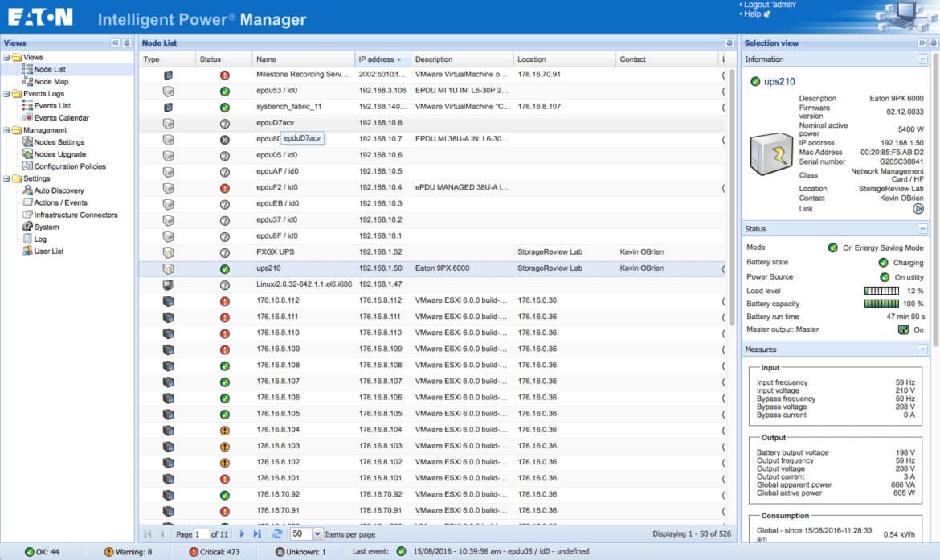Collapse the Measures section
940x560 pixels.
[x=922, y=349]
